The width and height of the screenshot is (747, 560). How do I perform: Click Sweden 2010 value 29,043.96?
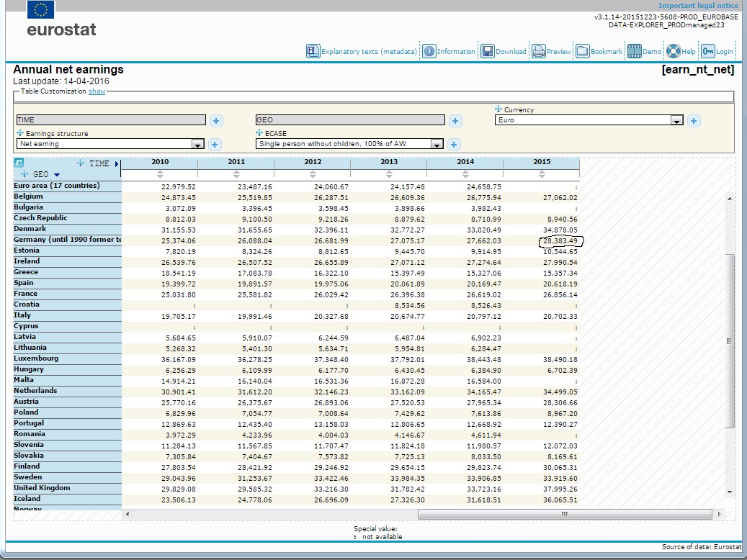pyautogui.click(x=178, y=478)
